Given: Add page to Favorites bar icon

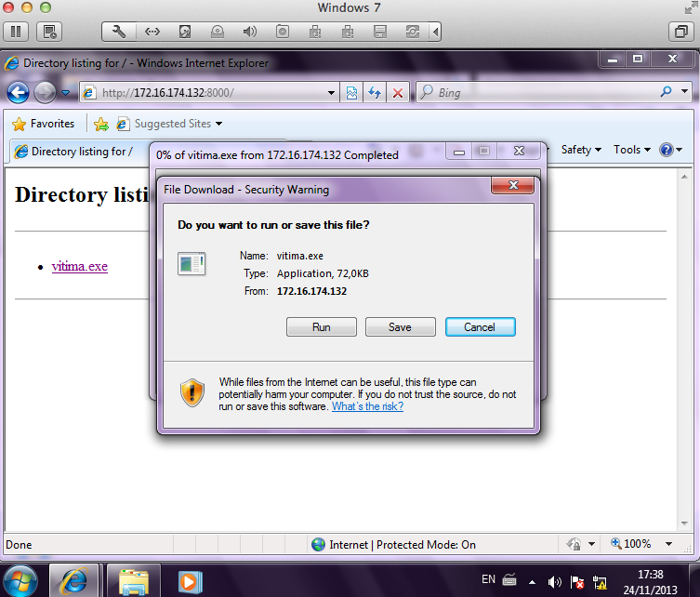Looking at the screenshot, I should (x=101, y=124).
